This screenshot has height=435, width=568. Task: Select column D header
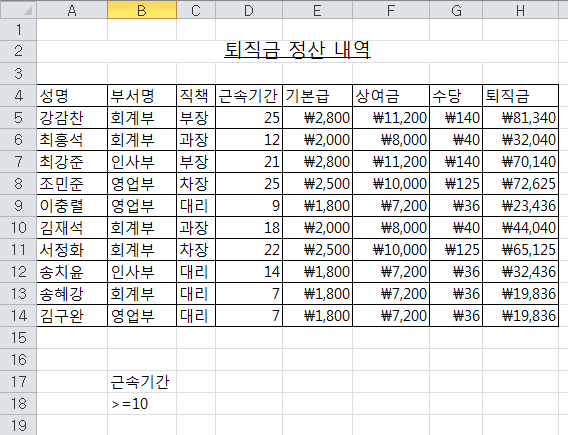pyautogui.click(x=249, y=10)
